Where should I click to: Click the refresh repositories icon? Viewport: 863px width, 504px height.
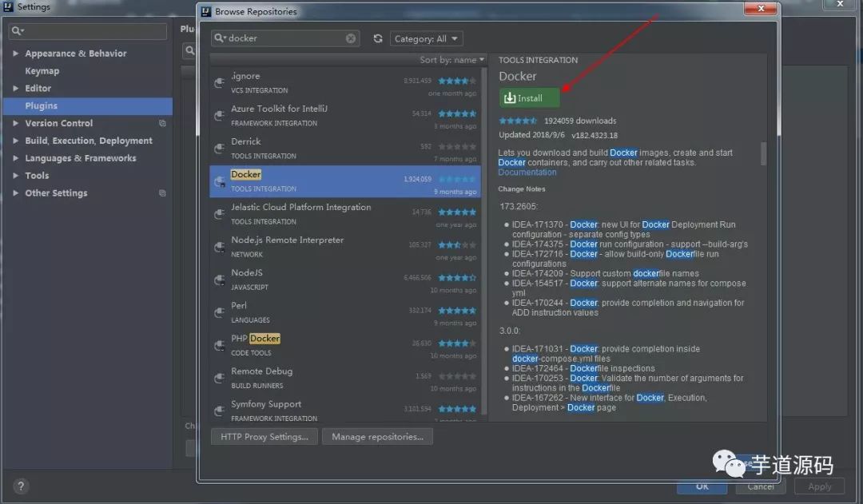(377, 38)
